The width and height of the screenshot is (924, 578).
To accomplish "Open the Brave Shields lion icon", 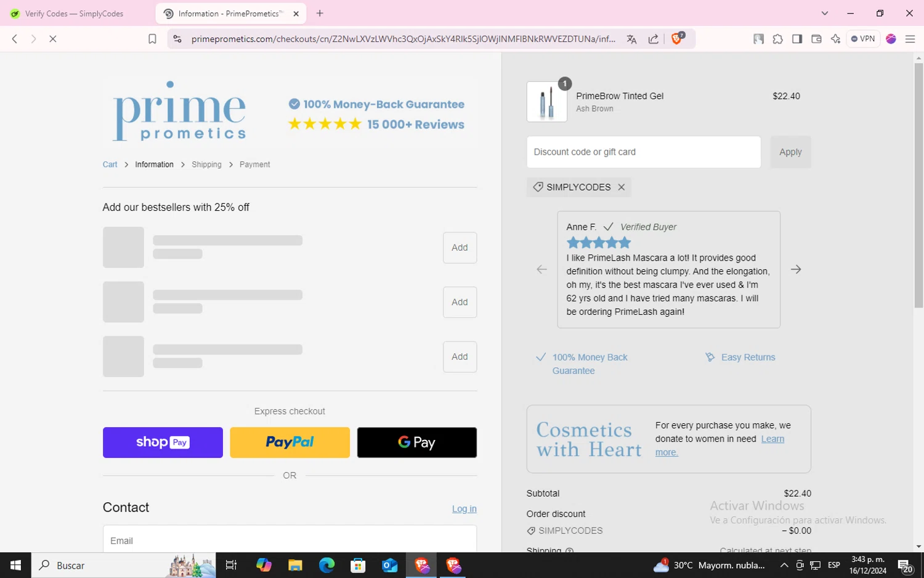I will pos(677,38).
